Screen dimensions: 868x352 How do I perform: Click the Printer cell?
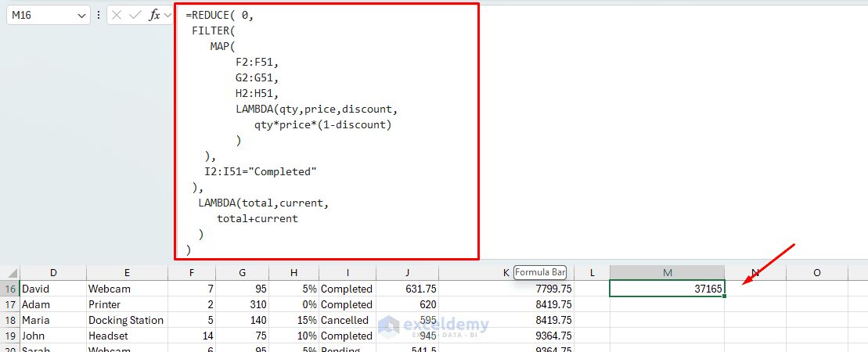click(x=128, y=304)
